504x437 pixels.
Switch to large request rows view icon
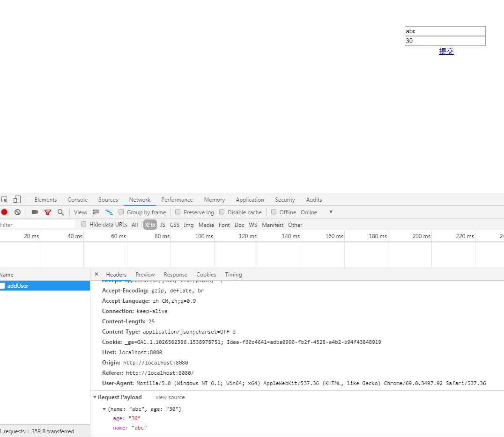click(x=96, y=212)
